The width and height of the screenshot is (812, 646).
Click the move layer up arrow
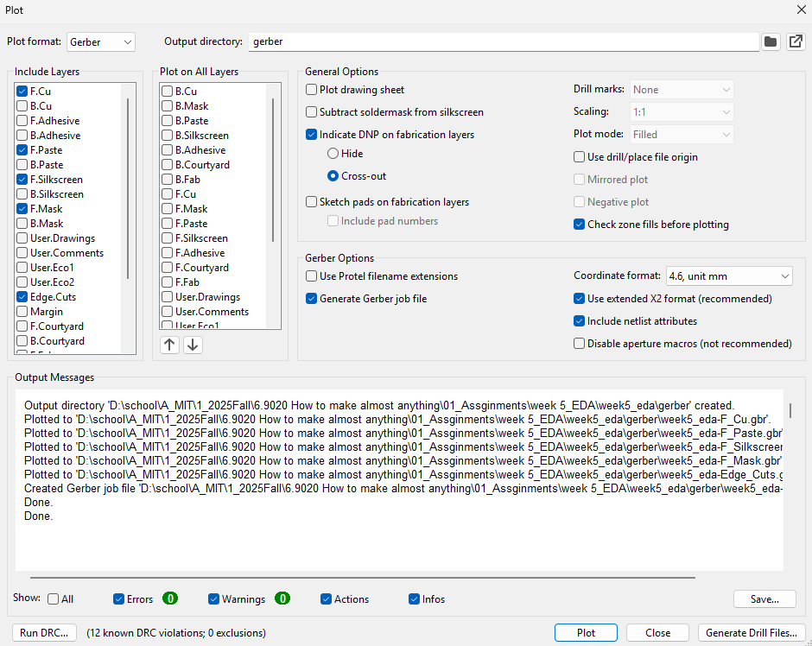(169, 345)
